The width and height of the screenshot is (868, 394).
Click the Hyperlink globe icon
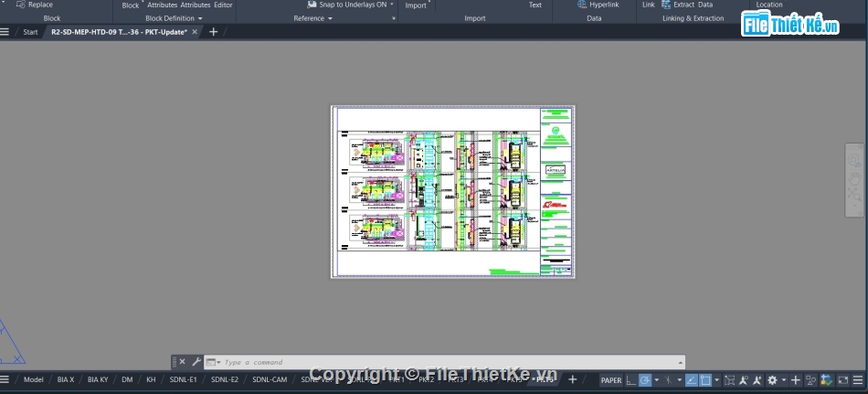pyautogui.click(x=582, y=5)
